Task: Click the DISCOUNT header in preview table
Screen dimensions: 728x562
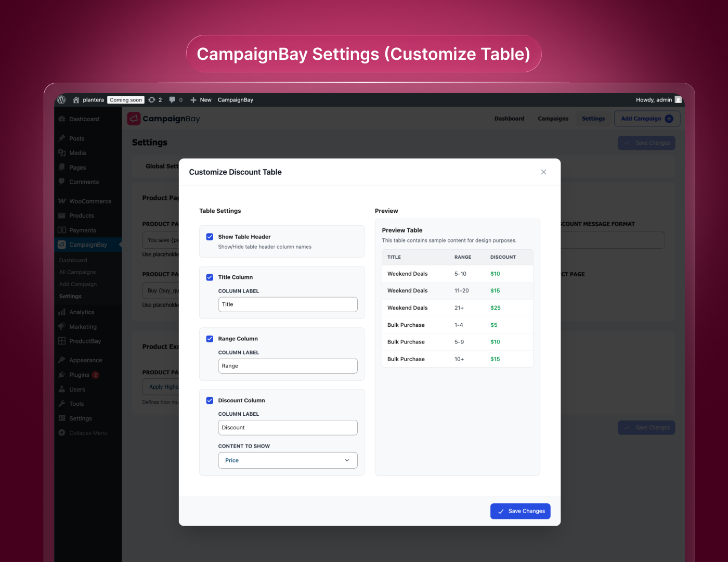Action: pos(503,257)
